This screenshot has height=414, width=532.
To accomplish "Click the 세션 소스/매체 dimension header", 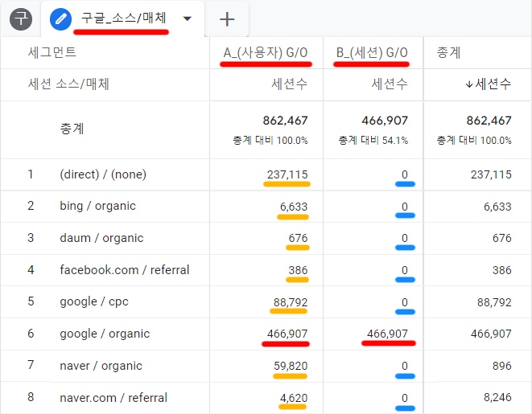I will [x=68, y=84].
